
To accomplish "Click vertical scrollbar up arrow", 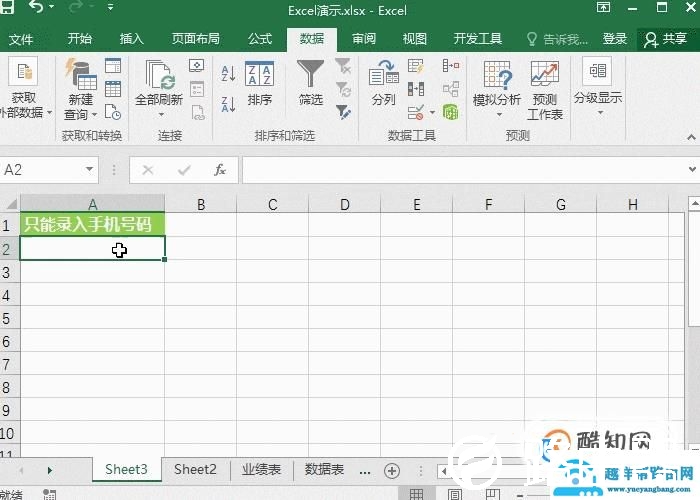I will [694, 204].
